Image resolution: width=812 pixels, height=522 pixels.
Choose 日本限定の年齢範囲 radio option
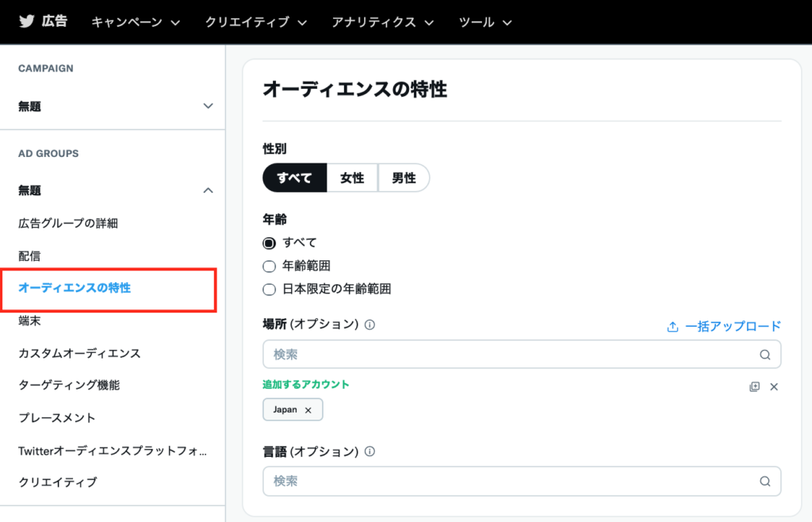tap(269, 289)
